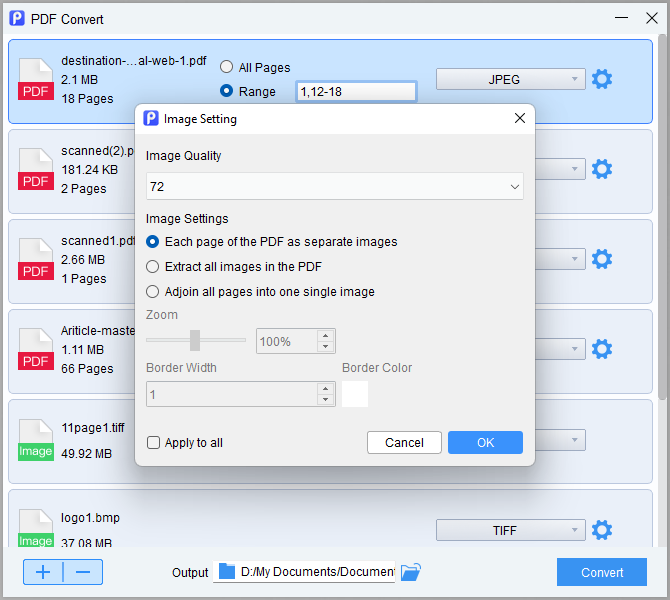Click the Output path field

point(304,572)
